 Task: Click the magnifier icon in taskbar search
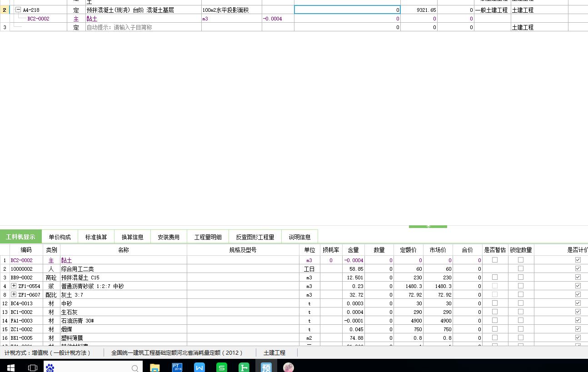[x=135, y=368]
